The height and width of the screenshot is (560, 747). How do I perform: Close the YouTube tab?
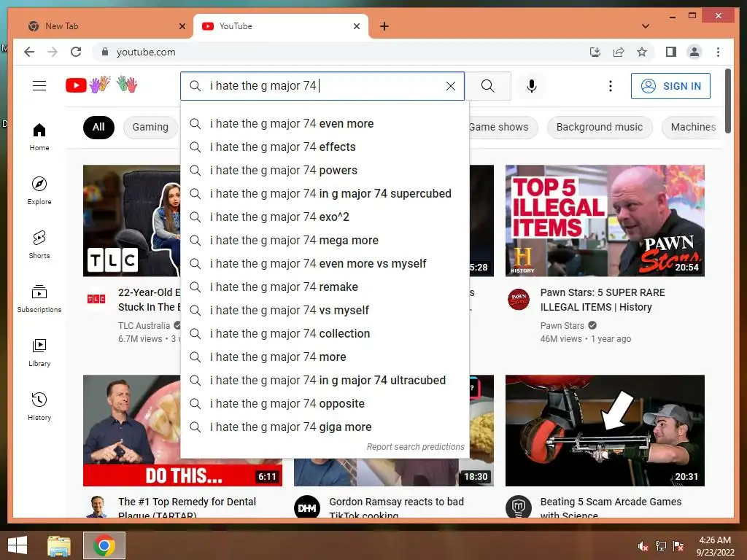click(356, 26)
